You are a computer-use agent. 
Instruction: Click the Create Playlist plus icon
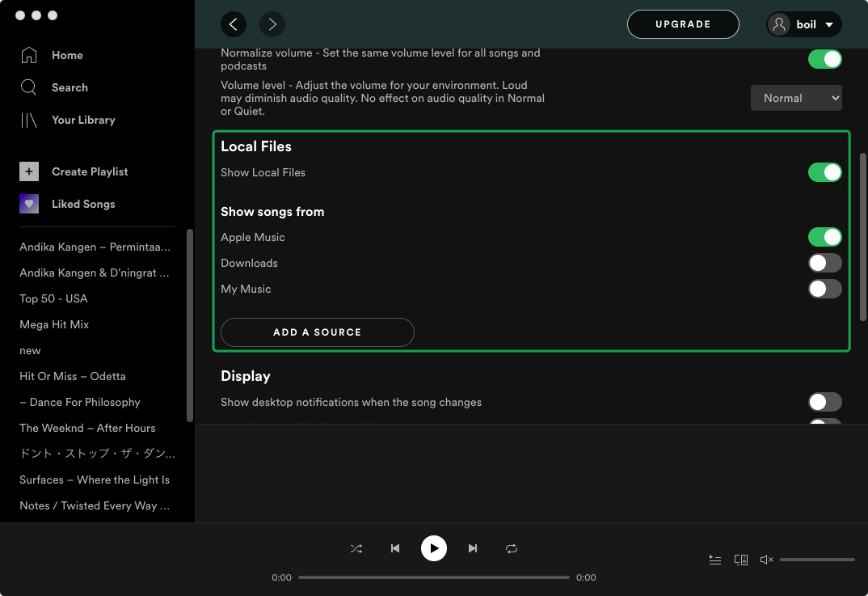29,171
